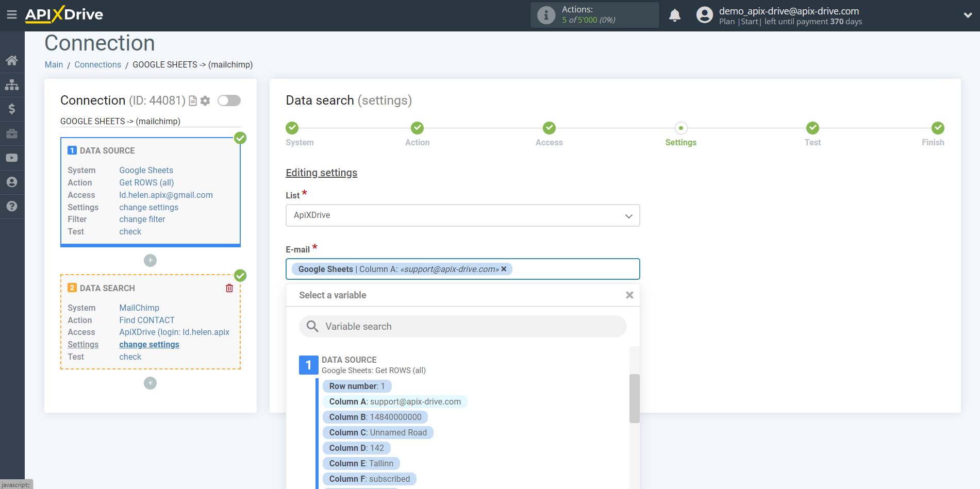Image resolution: width=980 pixels, height=489 pixels.
Task: Open the Connections sitemap sidebar icon
Action: pos(12,85)
